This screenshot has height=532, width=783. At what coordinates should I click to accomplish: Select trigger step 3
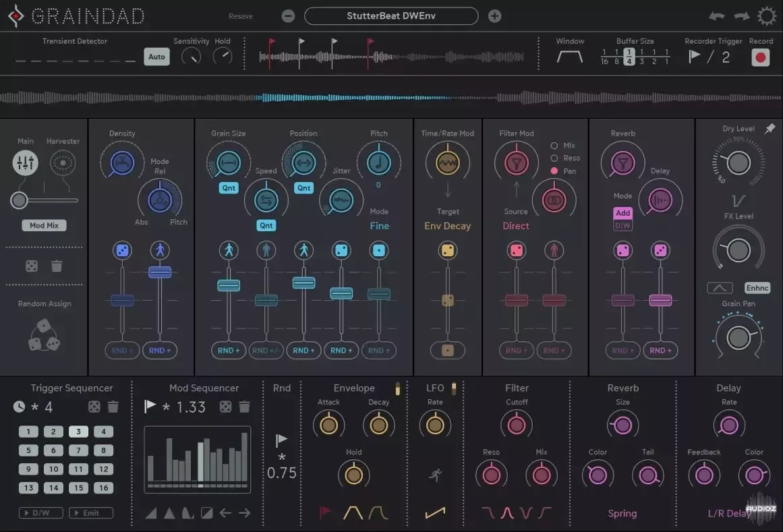point(78,432)
